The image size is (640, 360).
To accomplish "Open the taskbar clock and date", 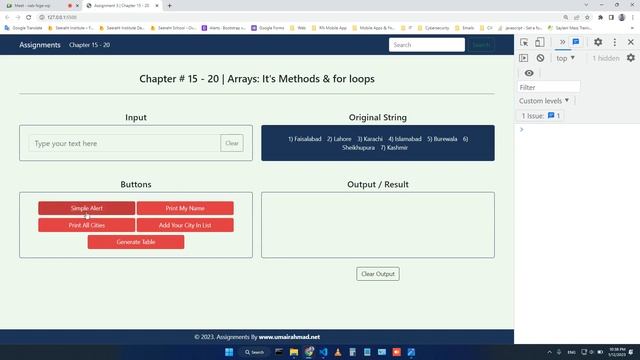I will pos(617,352).
